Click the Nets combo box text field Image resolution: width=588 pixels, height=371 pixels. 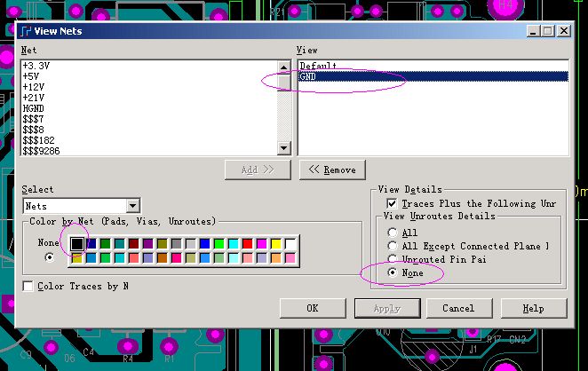coord(75,206)
